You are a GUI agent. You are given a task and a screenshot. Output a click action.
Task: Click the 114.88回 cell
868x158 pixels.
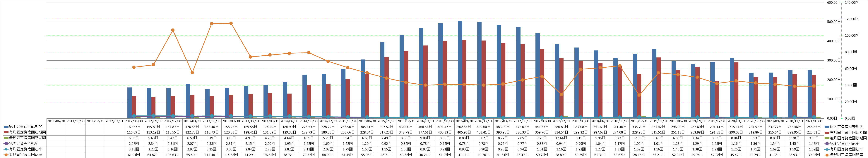[231, 155]
